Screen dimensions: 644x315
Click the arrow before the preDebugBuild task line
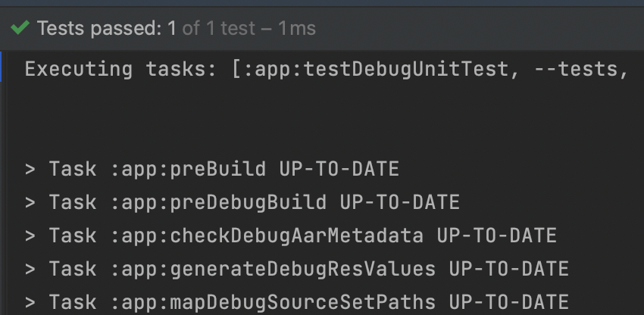(x=30, y=202)
